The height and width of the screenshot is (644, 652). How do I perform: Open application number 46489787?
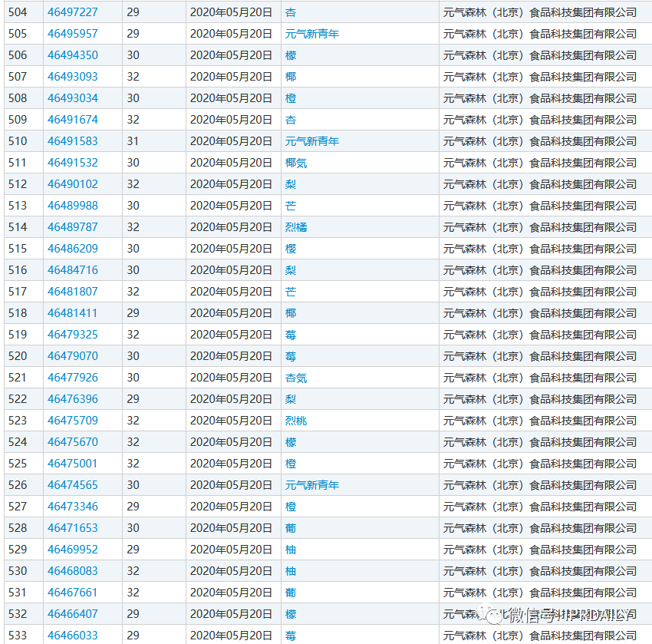click(73, 227)
